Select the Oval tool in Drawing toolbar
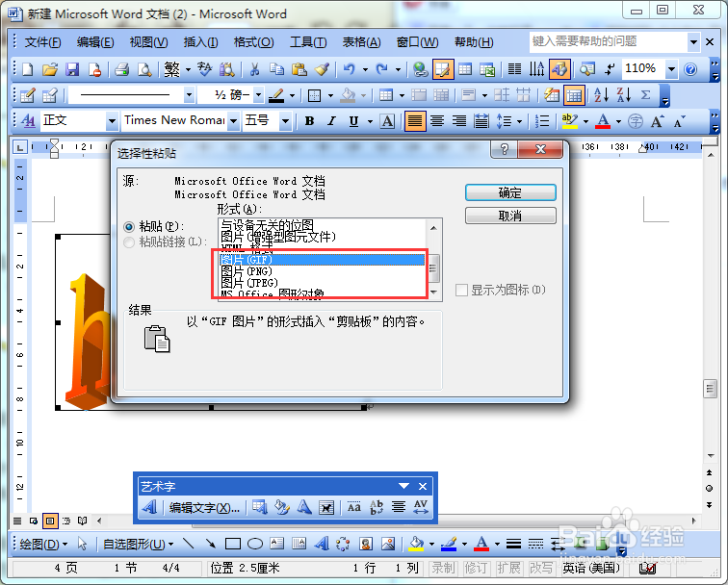The height and width of the screenshot is (585, 728). [x=255, y=544]
